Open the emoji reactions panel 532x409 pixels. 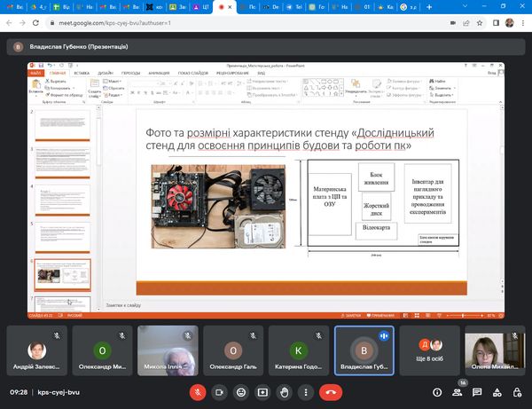(240, 390)
